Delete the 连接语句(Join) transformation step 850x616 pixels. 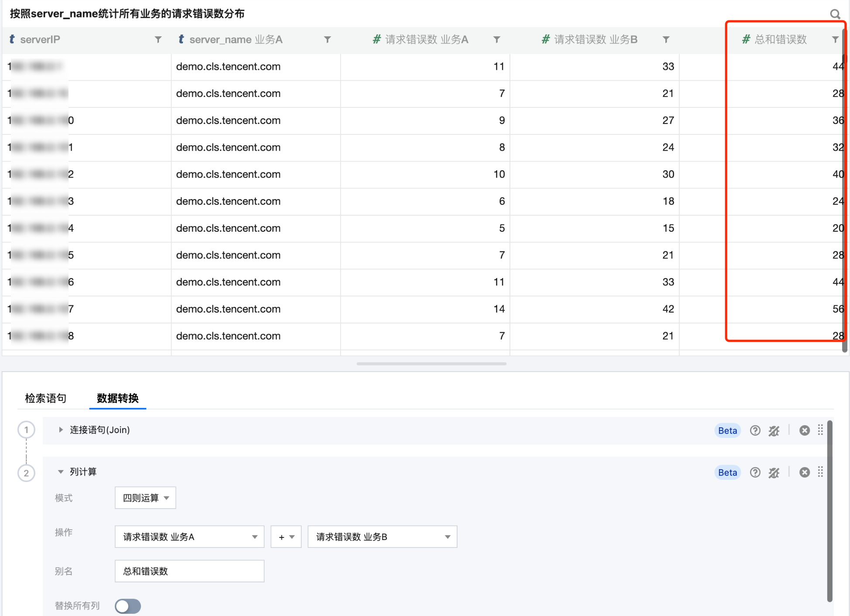click(804, 430)
